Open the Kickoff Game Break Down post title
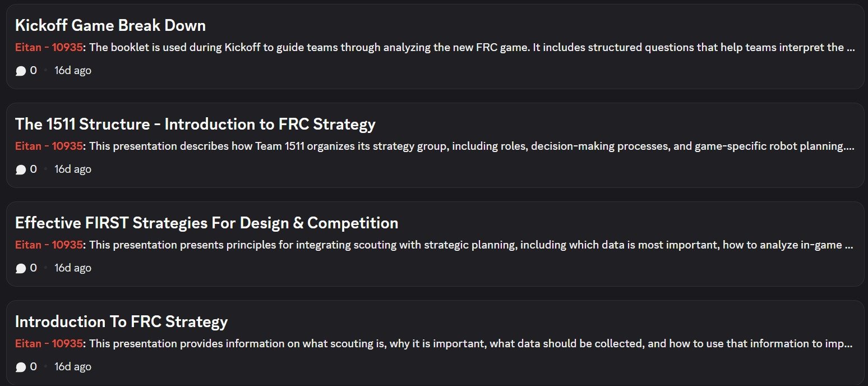Screen dimensions: 868x386 (110, 25)
